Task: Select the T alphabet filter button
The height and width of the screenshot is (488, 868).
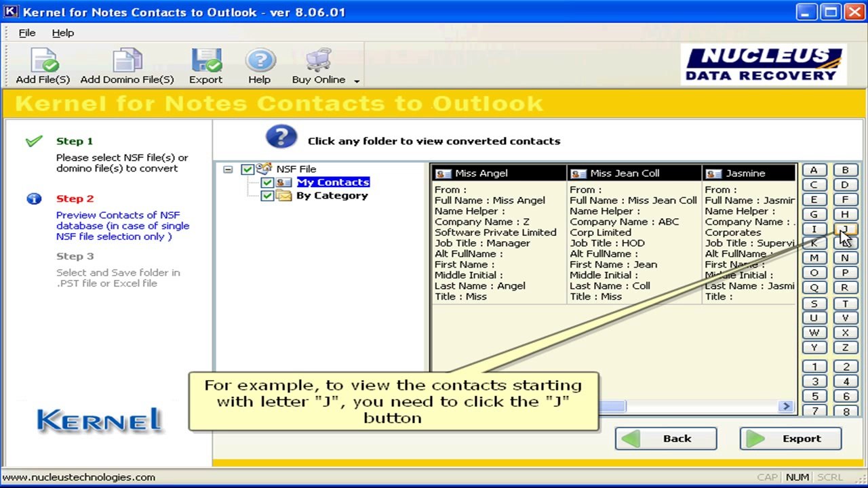Action: click(845, 304)
